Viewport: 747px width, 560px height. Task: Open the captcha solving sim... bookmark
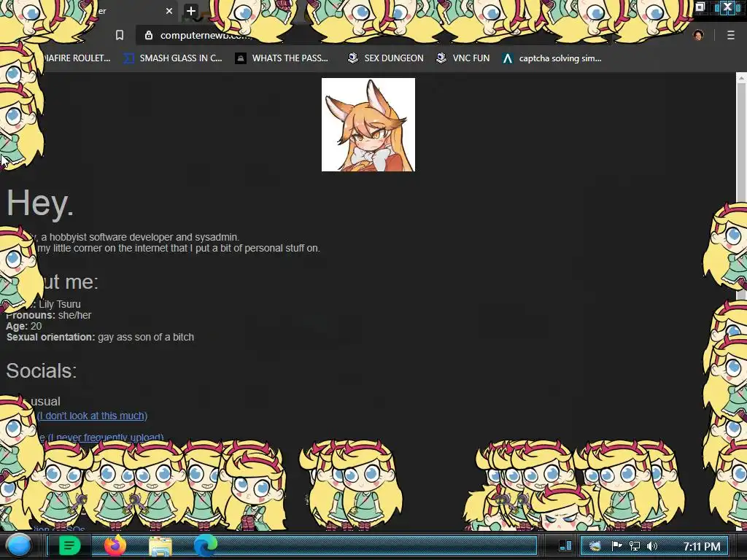point(552,58)
